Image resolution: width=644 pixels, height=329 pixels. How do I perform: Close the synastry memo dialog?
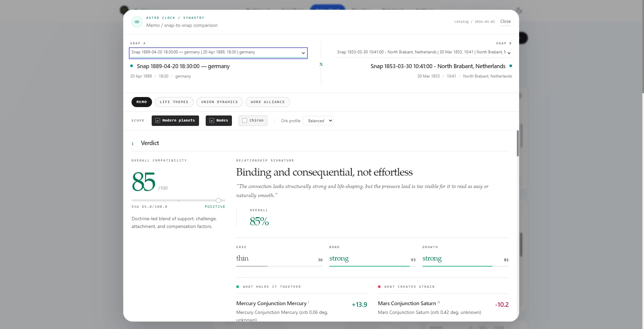pos(505,21)
